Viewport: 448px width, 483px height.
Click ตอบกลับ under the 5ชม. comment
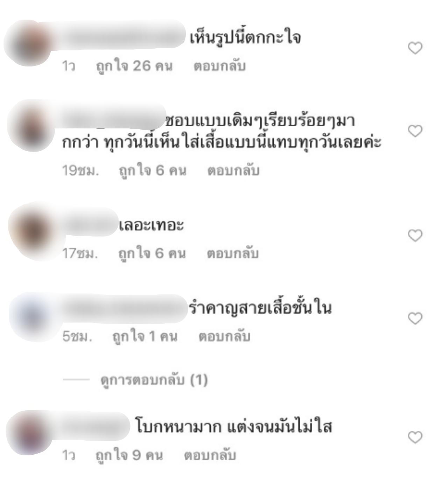[x=224, y=336]
